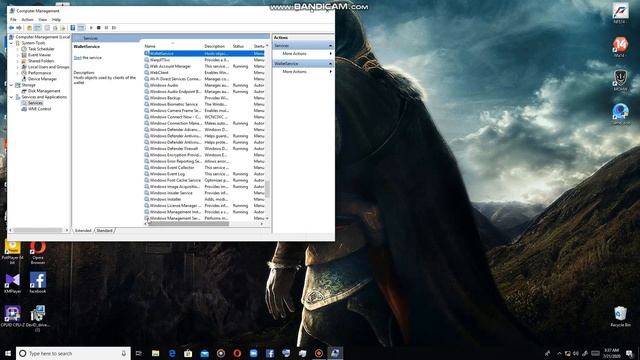The image size is (640, 360).
Task: Open the Windows Start menu
Action: tap(8, 353)
